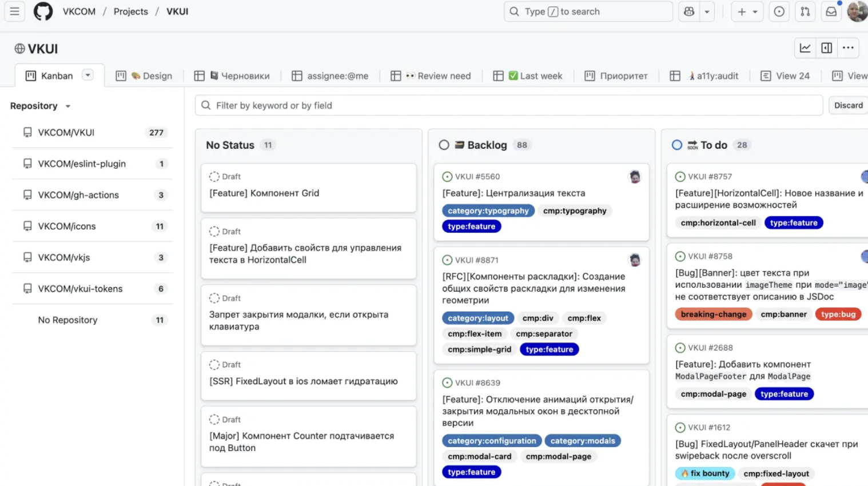Image resolution: width=868 pixels, height=486 pixels.
Task: Select VKCOM/icons repository in the sidebar
Action: pos(67,226)
